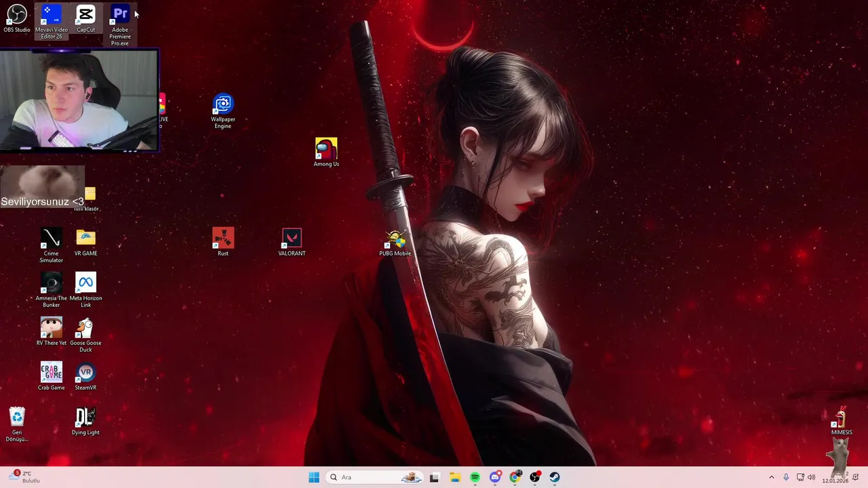This screenshot has width=868, height=488.
Task: Launch the VALORANT shortcut
Action: click(x=292, y=242)
